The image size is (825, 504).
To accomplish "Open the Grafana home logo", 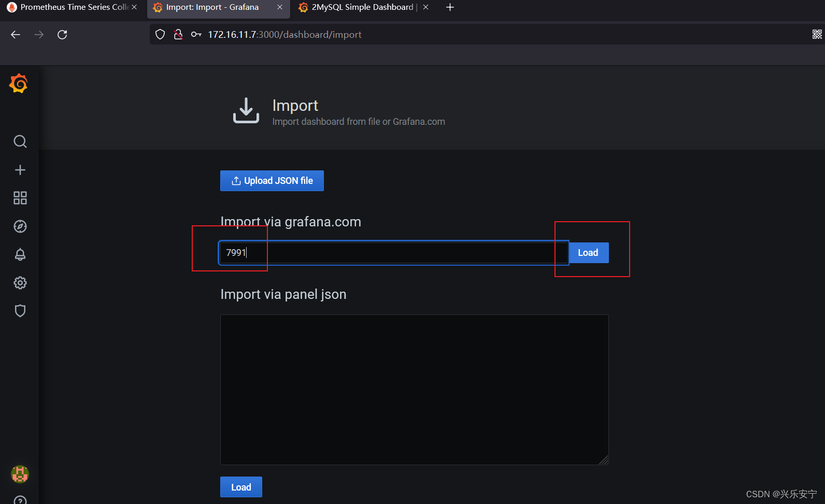I will pyautogui.click(x=19, y=83).
